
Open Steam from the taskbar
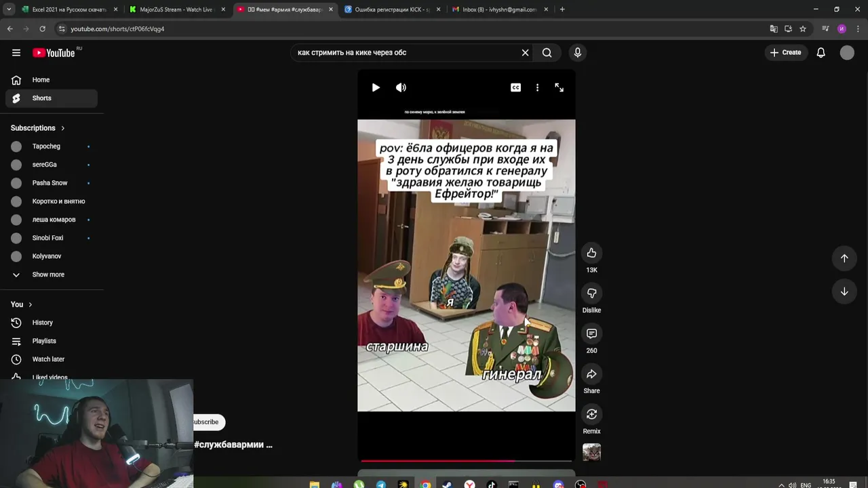[x=448, y=485]
